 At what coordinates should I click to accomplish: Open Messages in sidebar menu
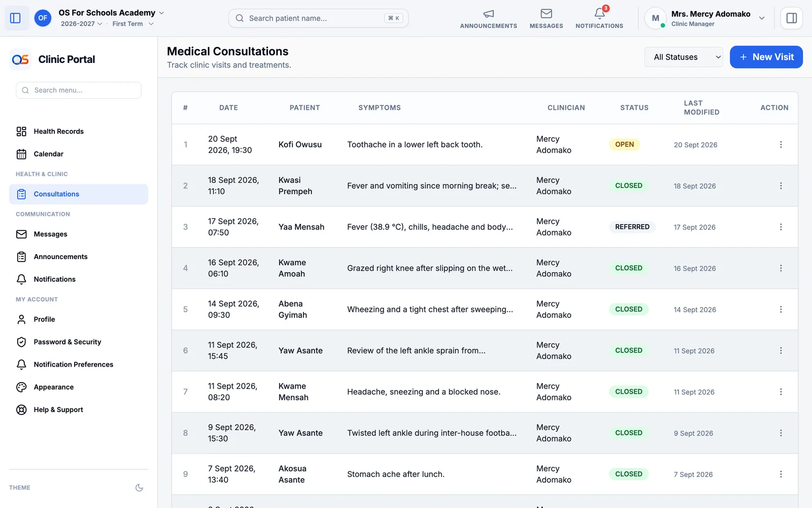(x=79, y=234)
